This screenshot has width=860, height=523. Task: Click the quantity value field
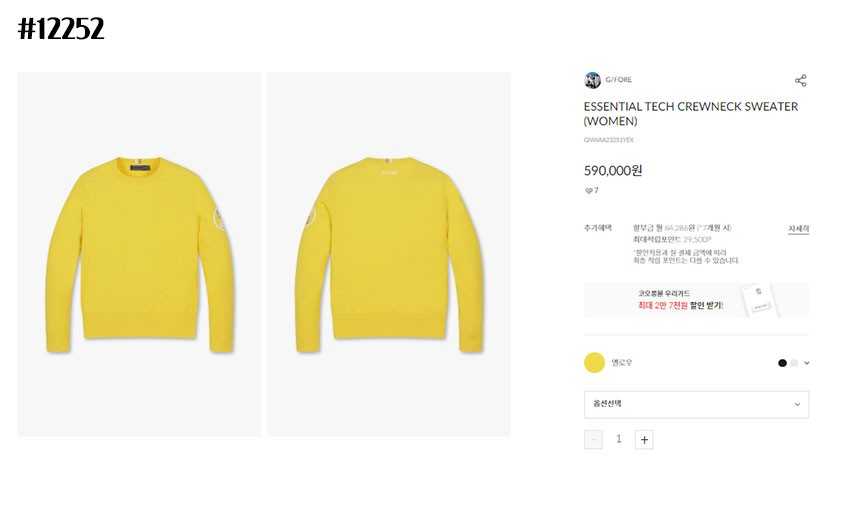[619, 439]
